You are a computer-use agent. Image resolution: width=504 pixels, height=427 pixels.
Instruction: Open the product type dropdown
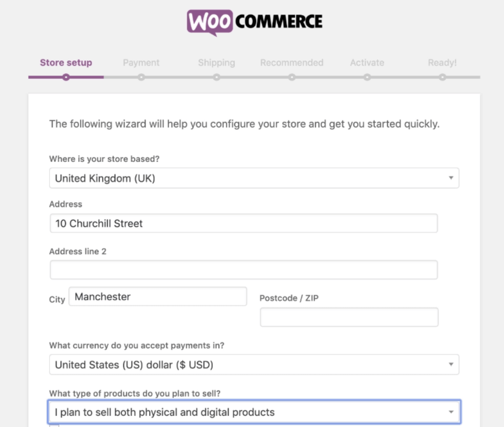tap(254, 412)
